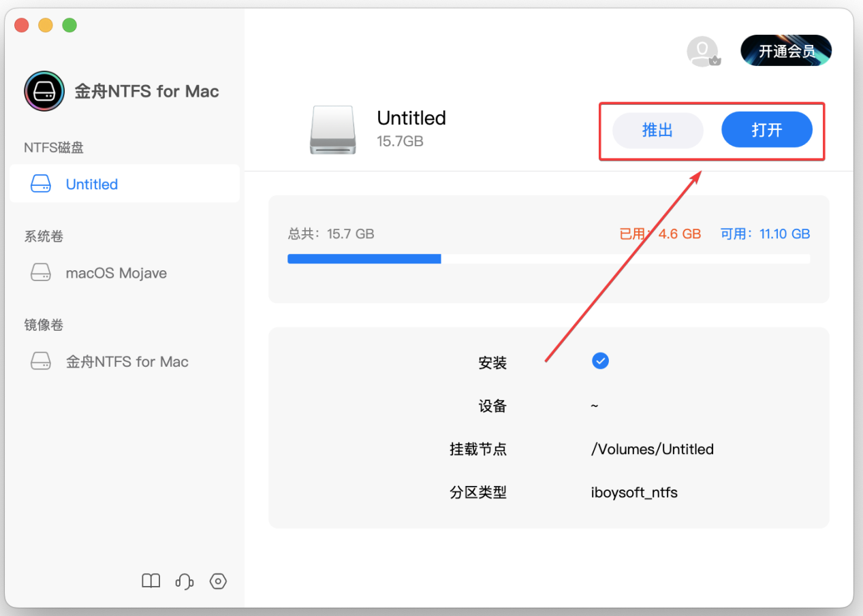
Task: Click the 分区类型 label
Action: (478, 492)
